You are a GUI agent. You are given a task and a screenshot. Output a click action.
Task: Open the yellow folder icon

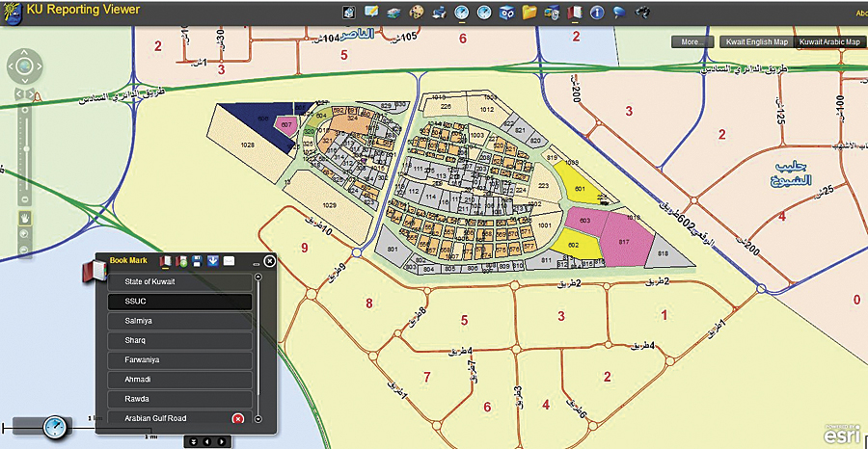coord(529,13)
